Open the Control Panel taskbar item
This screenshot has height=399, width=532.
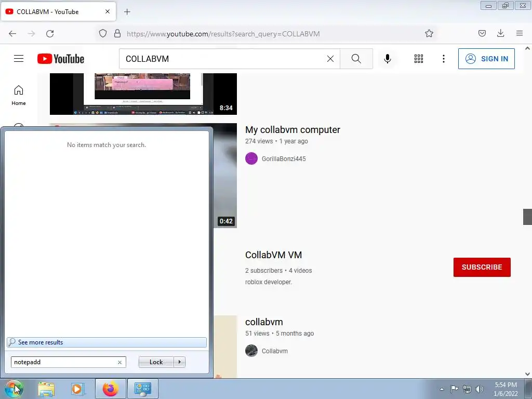pyautogui.click(x=143, y=389)
